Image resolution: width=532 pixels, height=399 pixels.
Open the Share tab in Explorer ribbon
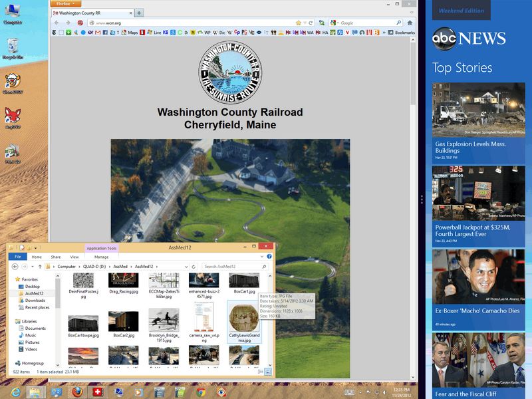point(56,257)
